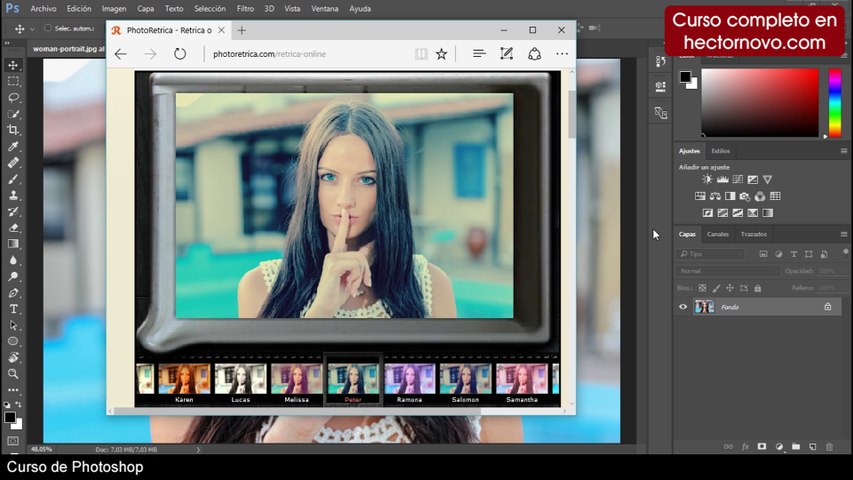Hide the Fondo layer with eye icon

tap(683, 307)
